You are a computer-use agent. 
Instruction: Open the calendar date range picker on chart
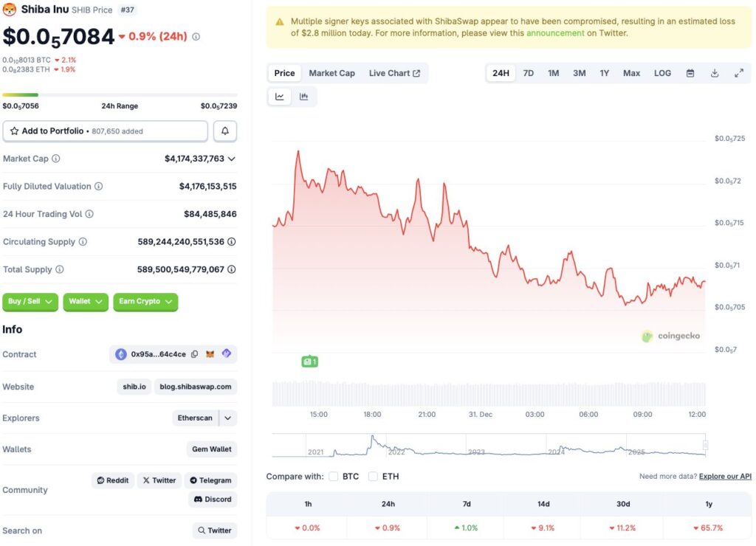[x=690, y=73]
